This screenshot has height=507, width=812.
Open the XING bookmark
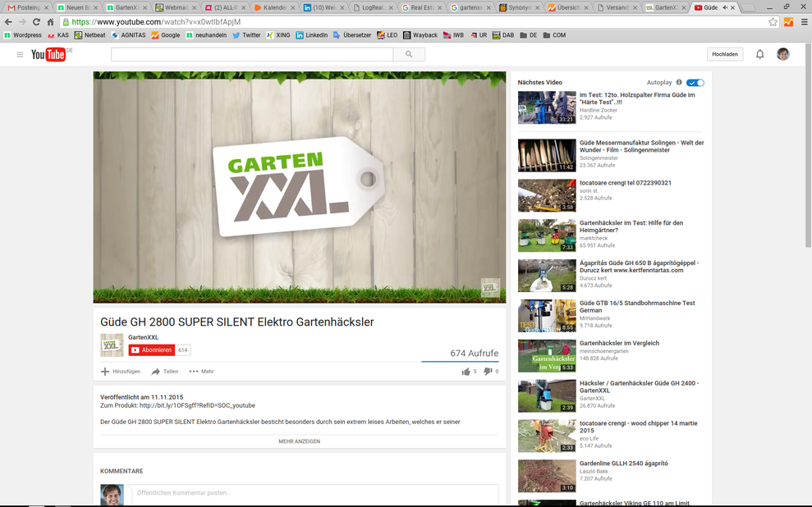point(278,35)
